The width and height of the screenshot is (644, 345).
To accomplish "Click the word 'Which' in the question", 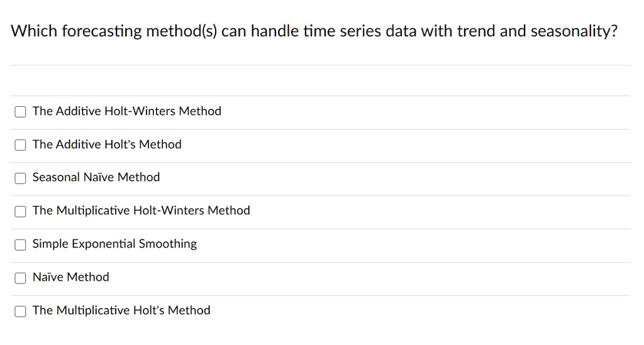I will click(34, 31).
